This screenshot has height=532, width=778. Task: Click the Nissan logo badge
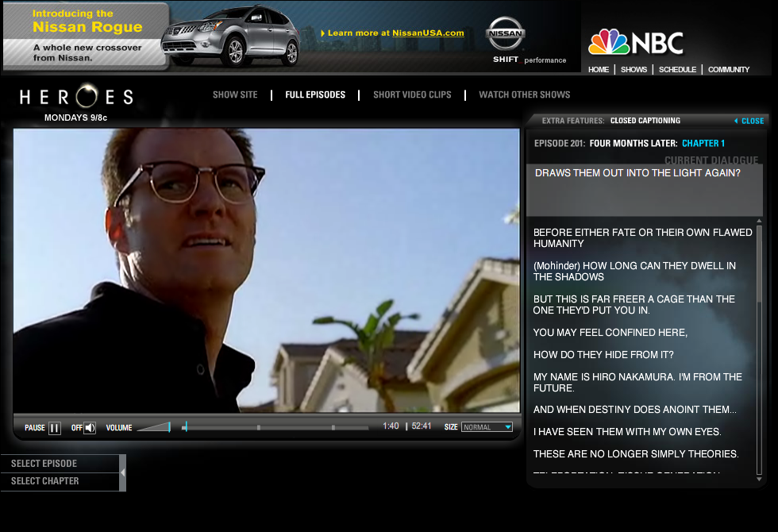click(505, 33)
